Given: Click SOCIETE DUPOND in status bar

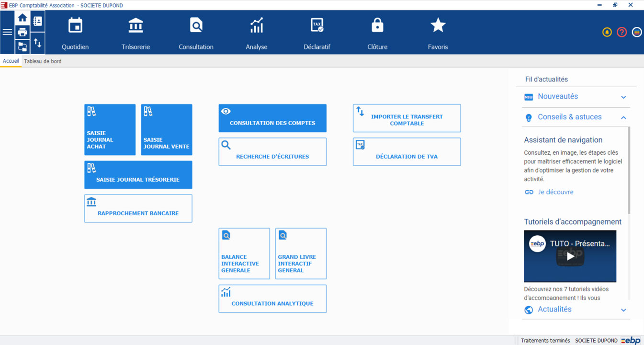Looking at the screenshot, I should click(x=596, y=341).
